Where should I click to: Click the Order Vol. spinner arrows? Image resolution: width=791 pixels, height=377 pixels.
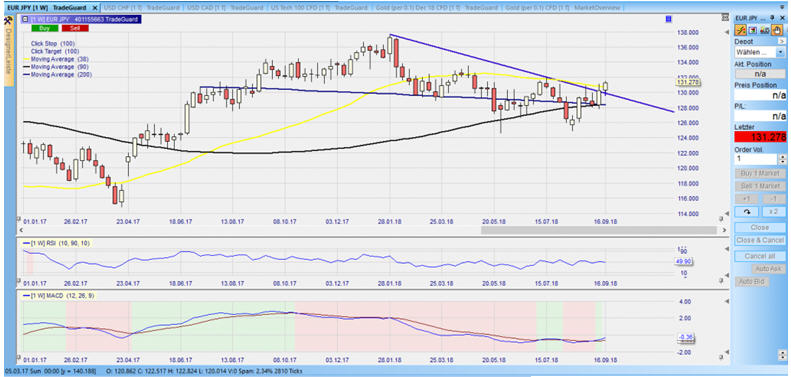[x=782, y=159]
